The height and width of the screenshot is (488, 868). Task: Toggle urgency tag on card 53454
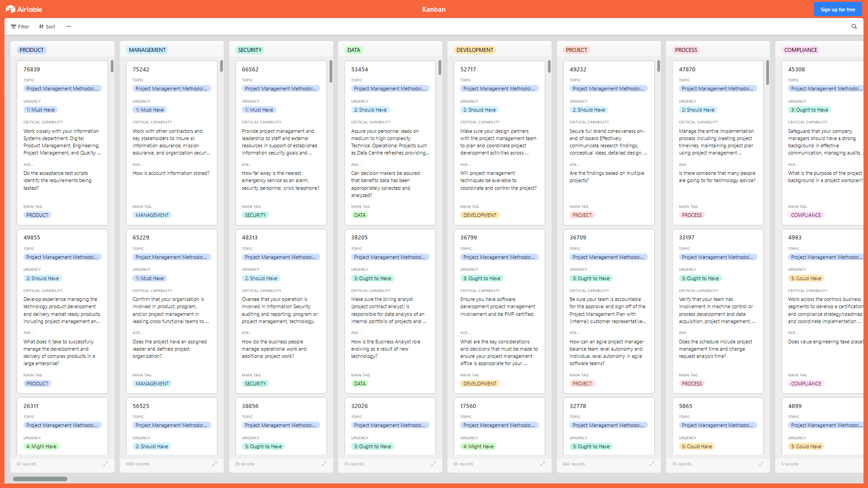(x=371, y=110)
